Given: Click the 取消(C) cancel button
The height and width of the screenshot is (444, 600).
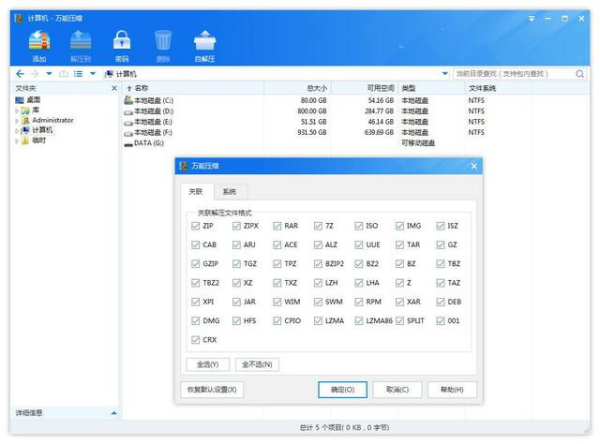Looking at the screenshot, I should tap(398, 390).
